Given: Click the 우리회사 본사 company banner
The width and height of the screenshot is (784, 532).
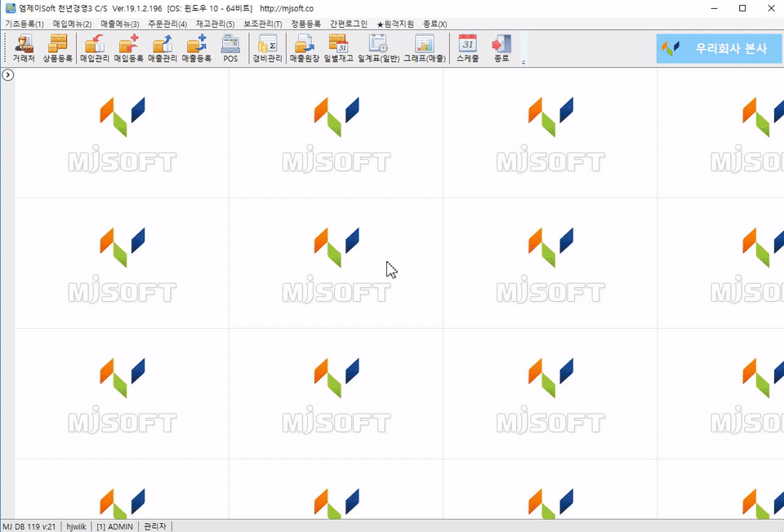Looking at the screenshot, I should click(719, 48).
